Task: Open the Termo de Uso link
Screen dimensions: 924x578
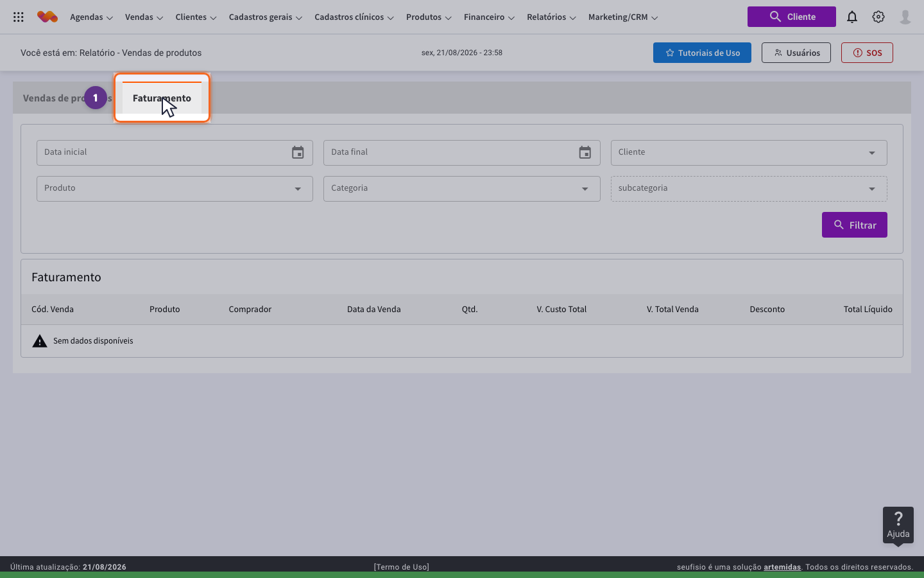Action: (402, 567)
